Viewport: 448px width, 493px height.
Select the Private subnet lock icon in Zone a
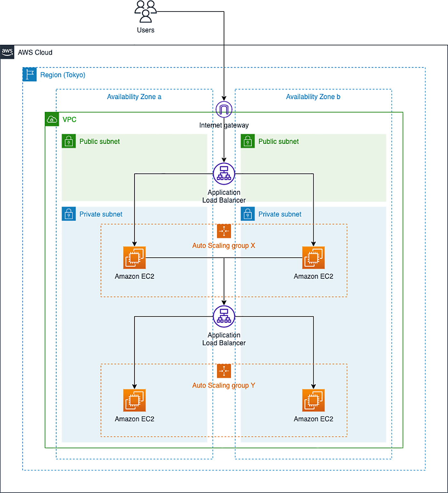tap(69, 214)
